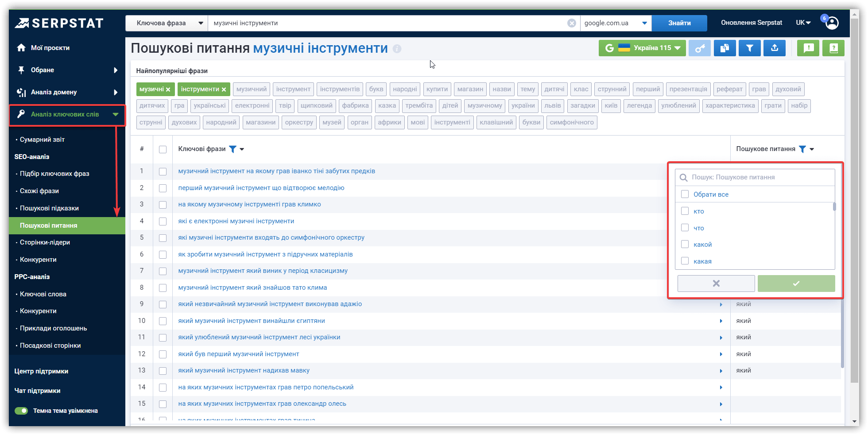
Task: Apply the filter with the green checkmark button
Action: [x=796, y=284]
